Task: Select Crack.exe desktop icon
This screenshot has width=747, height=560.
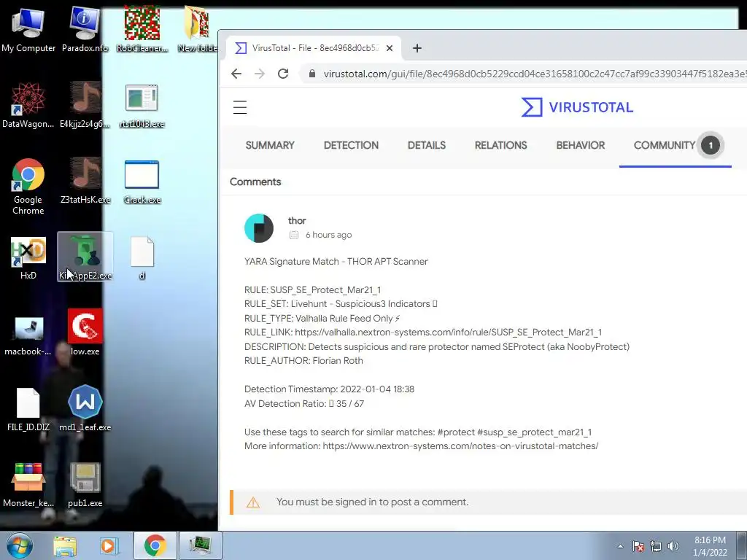Action: [x=142, y=181]
